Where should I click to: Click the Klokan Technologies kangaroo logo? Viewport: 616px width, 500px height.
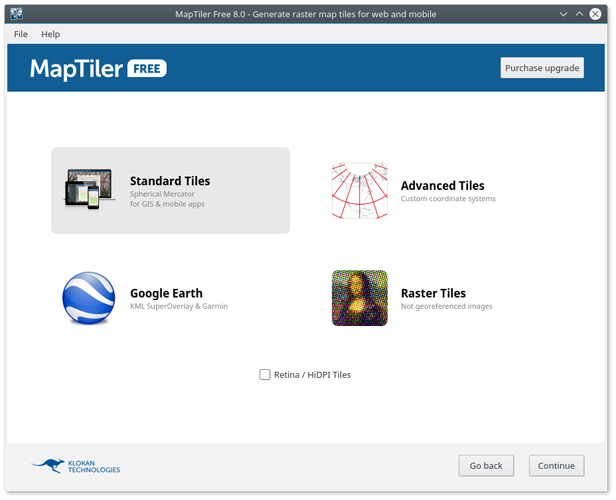click(x=76, y=466)
